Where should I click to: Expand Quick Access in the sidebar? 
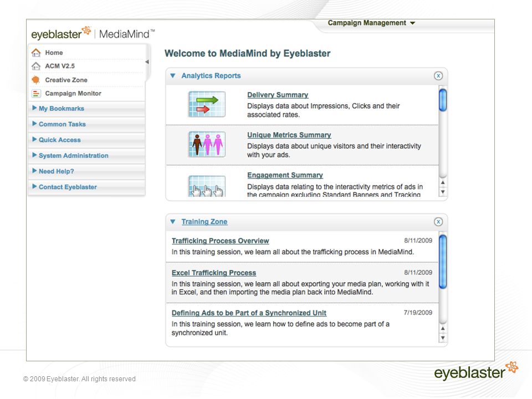point(86,140)
